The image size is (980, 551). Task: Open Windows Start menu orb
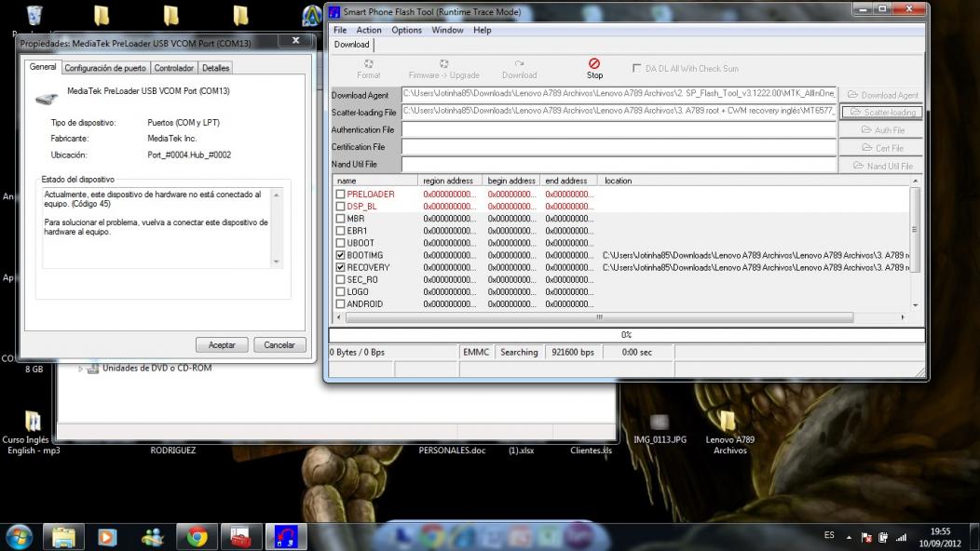pyautogui.click(x=20, y=537)
